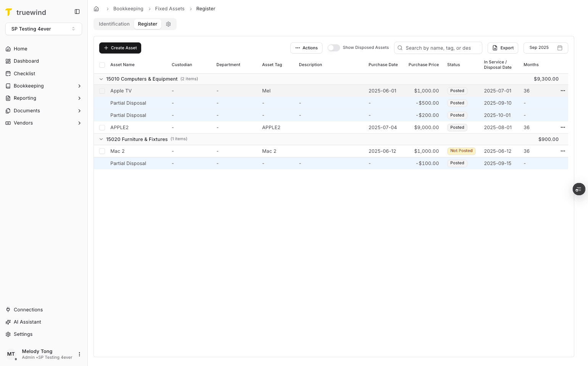Click the asset search input field
The image size is (588, 366).
click(x=438, y=48)
